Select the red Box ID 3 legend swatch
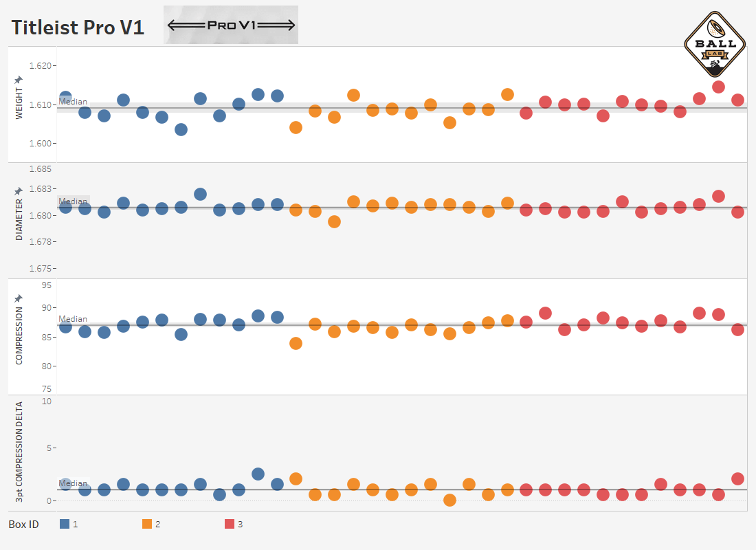Image resolution: width=756 pixels, height=550 pixels. click(x=230, y=524)
